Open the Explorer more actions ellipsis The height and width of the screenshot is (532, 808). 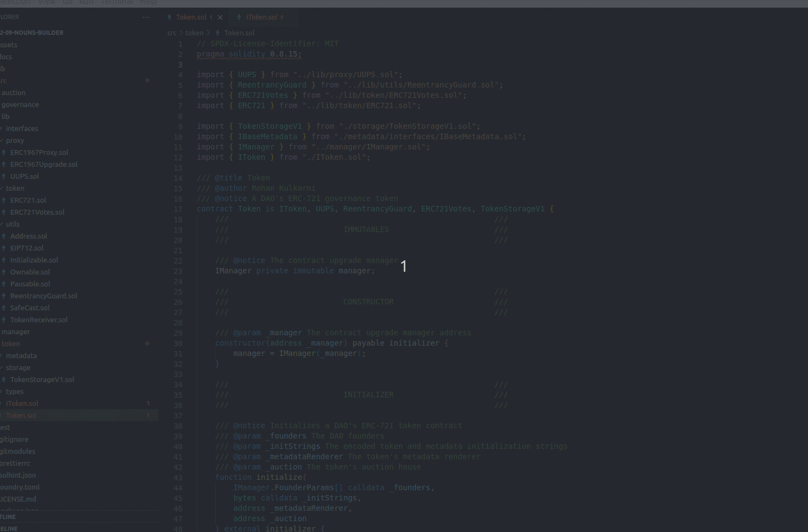pyautogui.click(x=146, y=17)
